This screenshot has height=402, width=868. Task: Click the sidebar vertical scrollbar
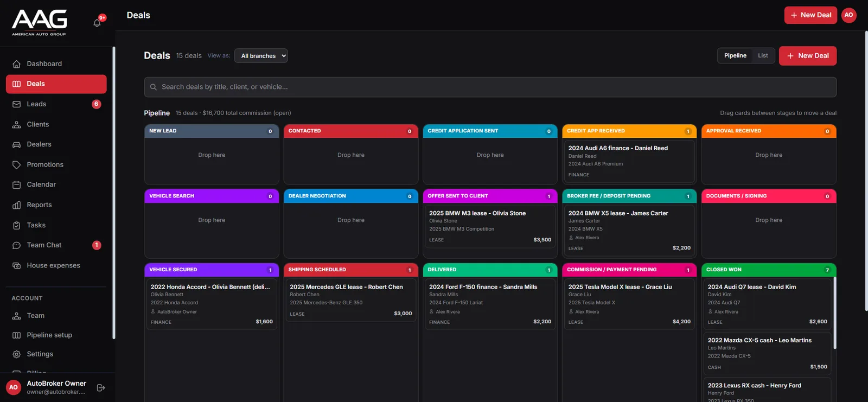coord(113,193)
